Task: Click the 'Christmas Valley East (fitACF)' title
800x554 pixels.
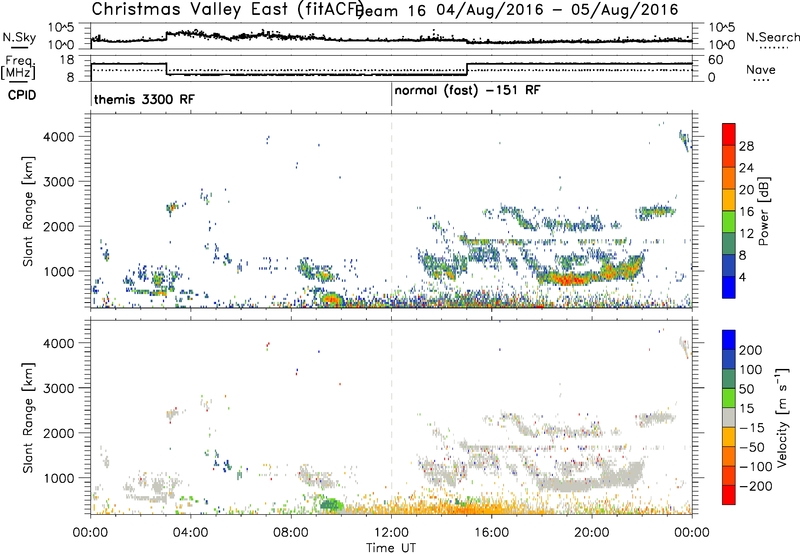Action: point(228,9)
